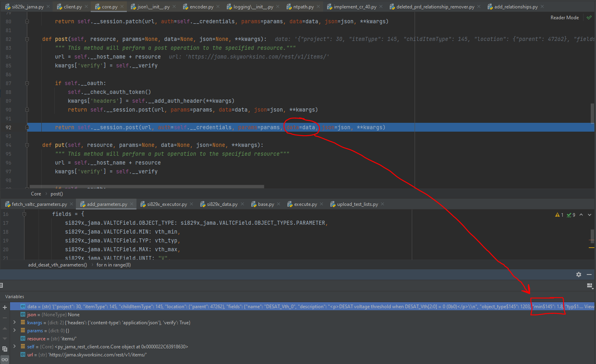
Task: Close the si829x_executor.py tab
Action: pos(191,204)
